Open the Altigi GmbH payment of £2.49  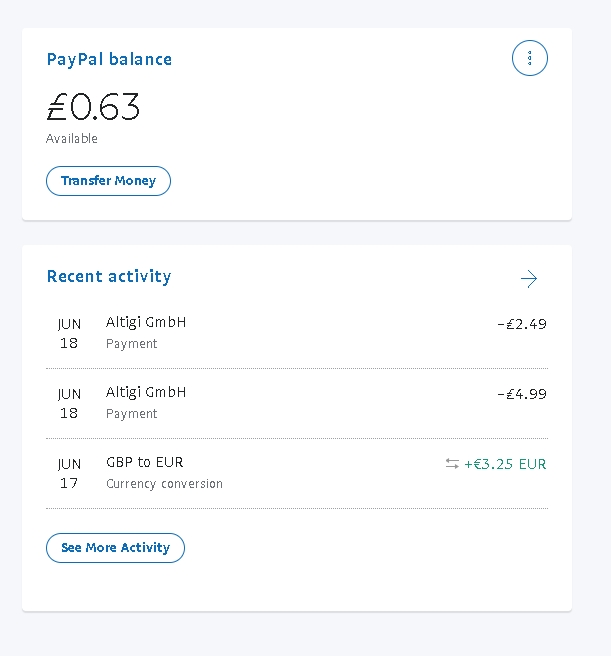pos(297,333)
